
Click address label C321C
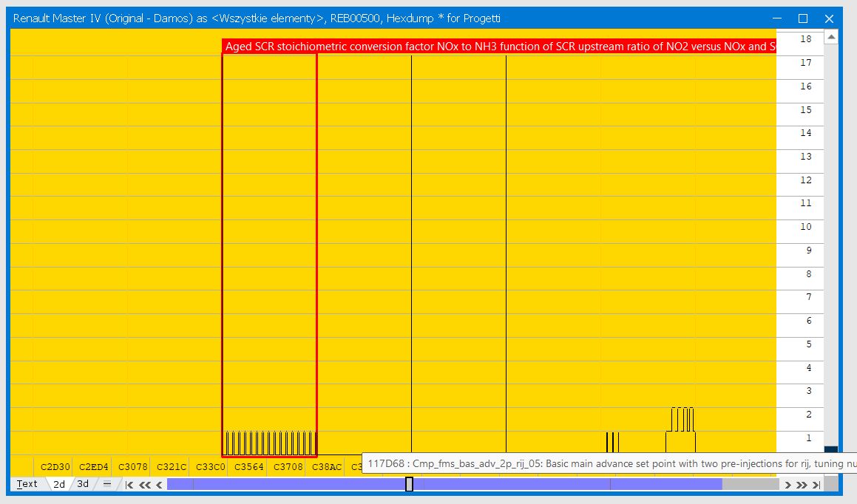(172, 467)
